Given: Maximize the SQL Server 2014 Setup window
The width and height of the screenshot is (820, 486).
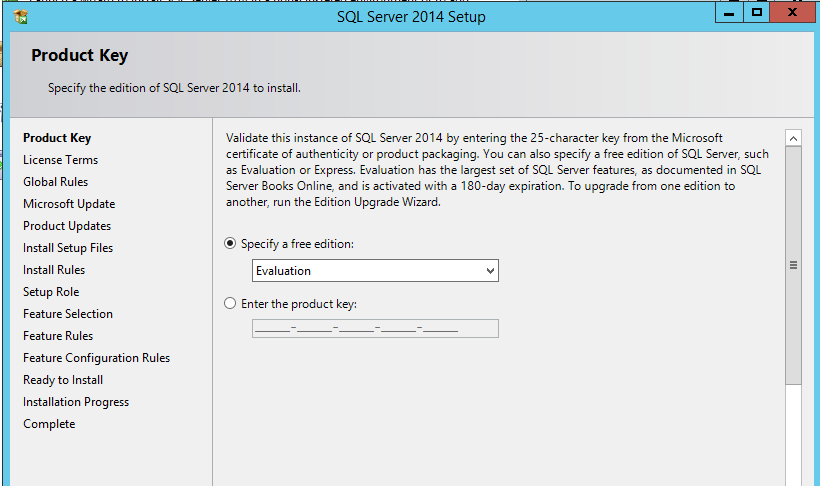Looking at the screenshot, I should (x=756, y=13).
